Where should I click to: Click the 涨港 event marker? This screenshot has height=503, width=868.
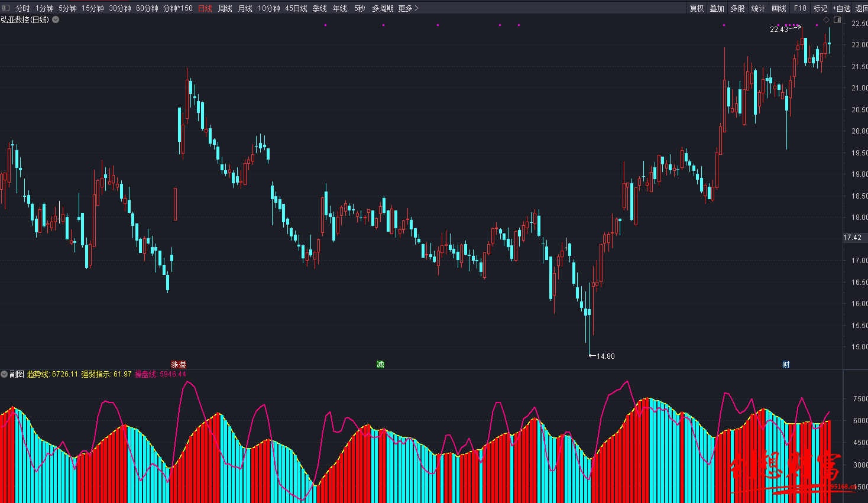[179, 365]
